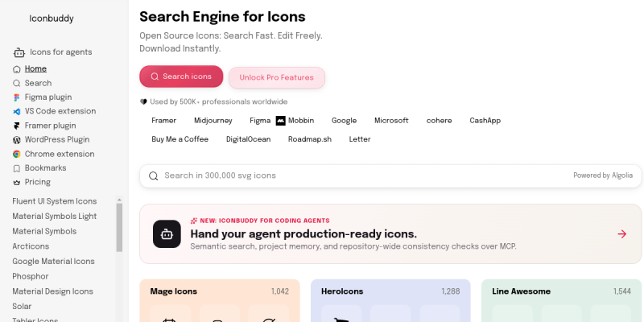Open Hand your agent production-ready icons headline

pos(303,234)
